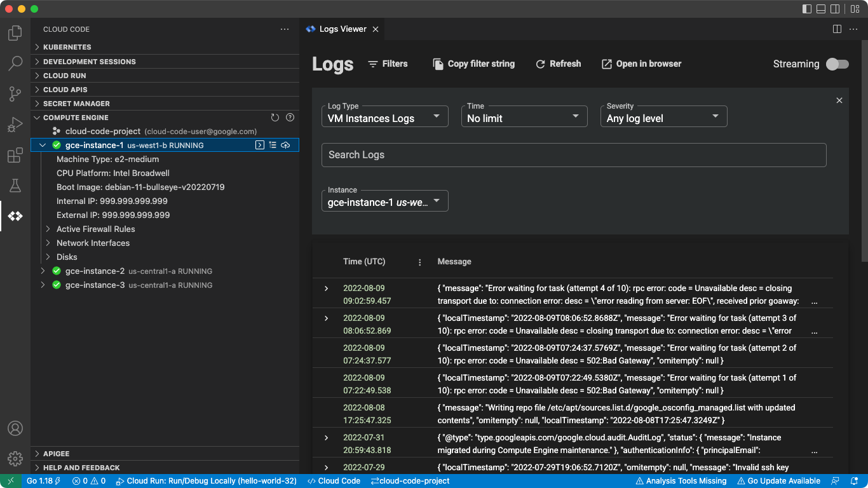Open the Search view in activity bar
868x488 pixels.
click(x=15, y=64)
